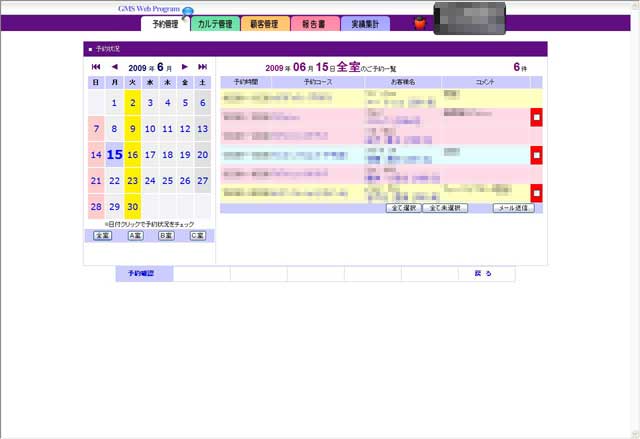The image size is (640, 439).
Task: Click the red apple icon in header
Action: (x=421, y=22)
